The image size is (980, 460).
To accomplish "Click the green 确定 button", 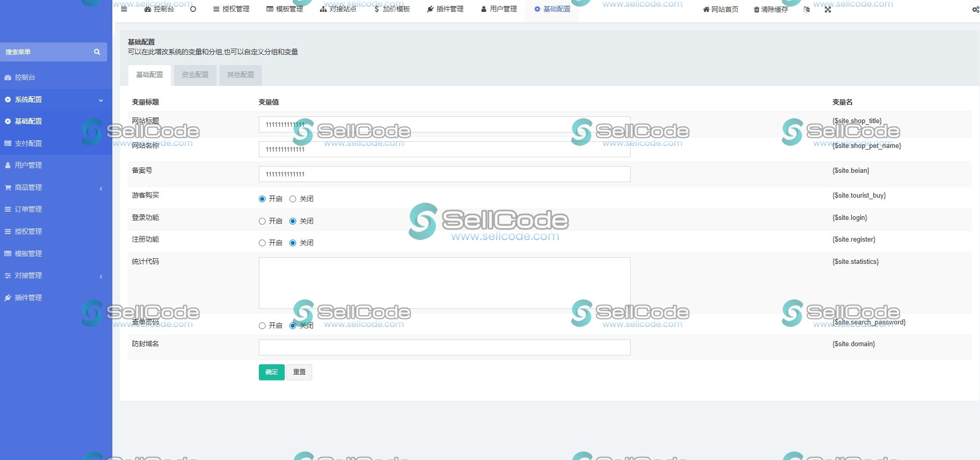I will (272, 372).
